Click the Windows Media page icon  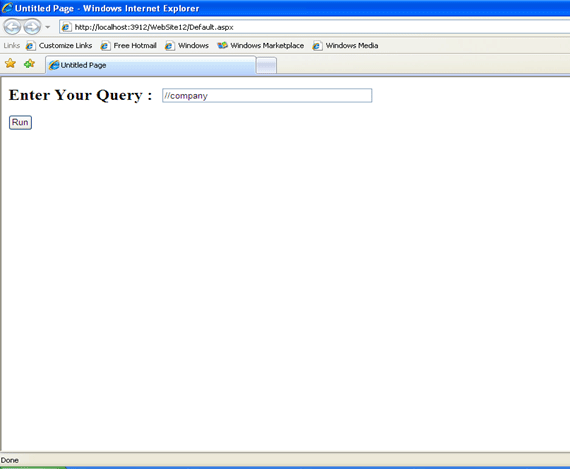coord(317,46)
